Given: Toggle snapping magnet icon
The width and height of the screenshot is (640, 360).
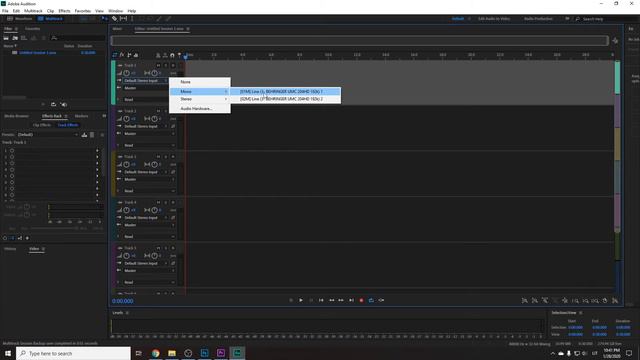Looking at the screenshot, I should pos(172,55).
